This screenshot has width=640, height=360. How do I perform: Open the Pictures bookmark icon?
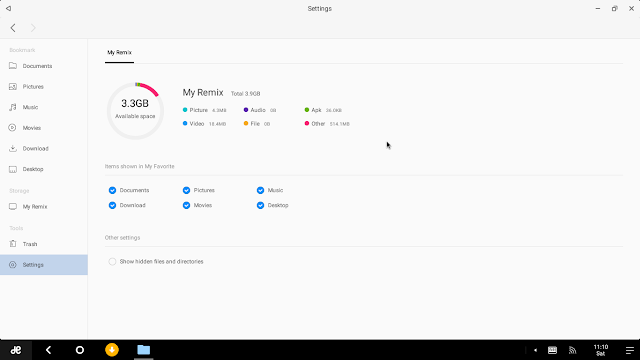pos(13,87)
